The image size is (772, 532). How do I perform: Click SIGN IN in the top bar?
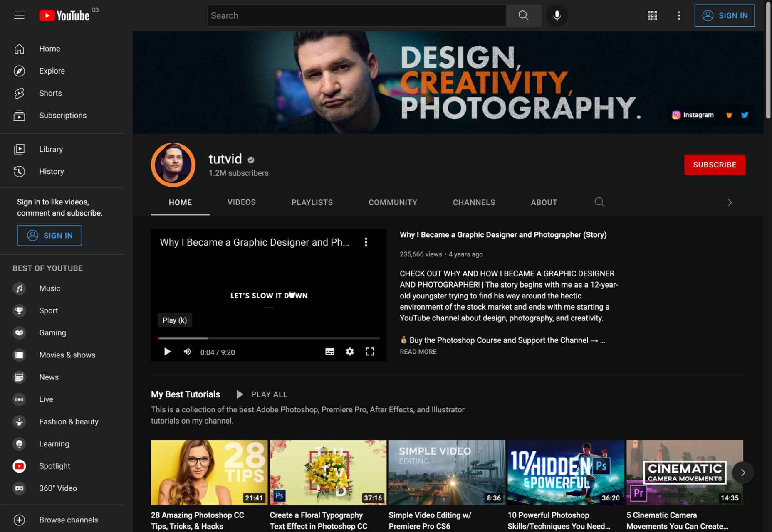[x=725, y=15]
